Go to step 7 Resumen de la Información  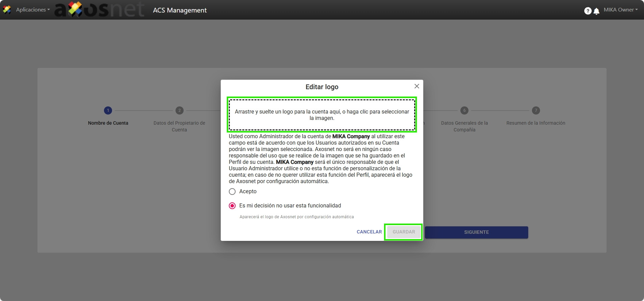(536, 110)
